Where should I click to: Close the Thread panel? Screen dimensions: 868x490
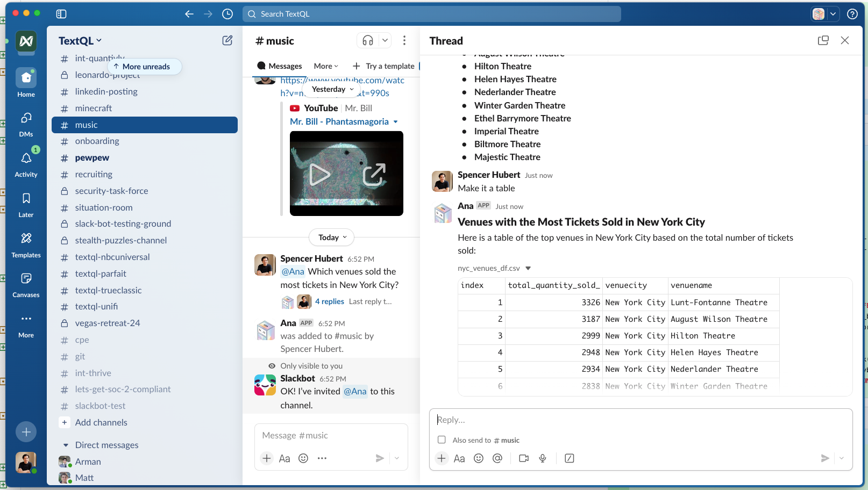[845, 40]
